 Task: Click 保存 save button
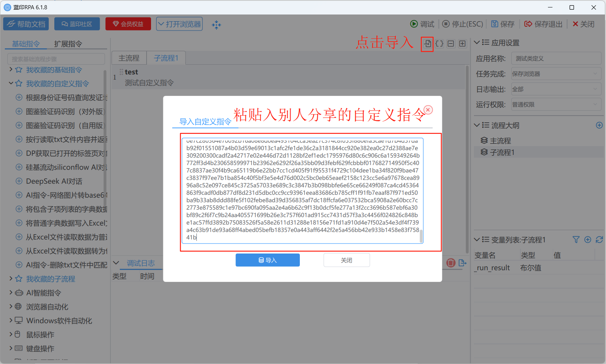point(503,24)
